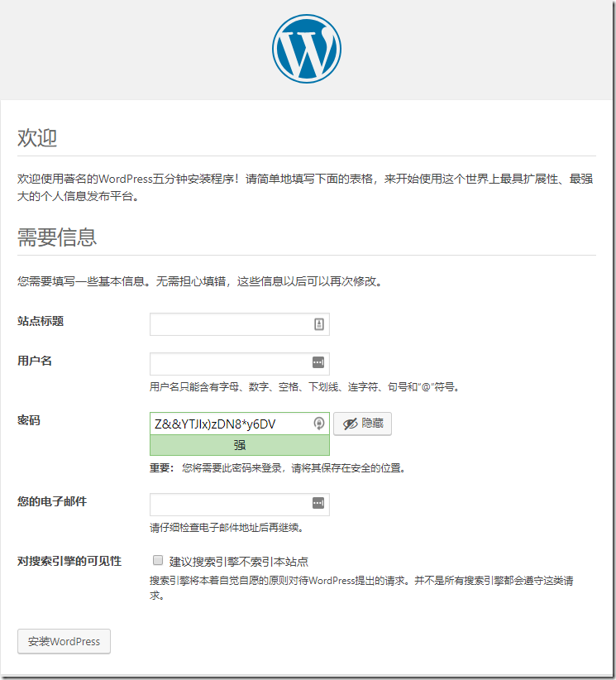Click the autofill icon in the 您的电子邮件 field

[x=319, y=503]
